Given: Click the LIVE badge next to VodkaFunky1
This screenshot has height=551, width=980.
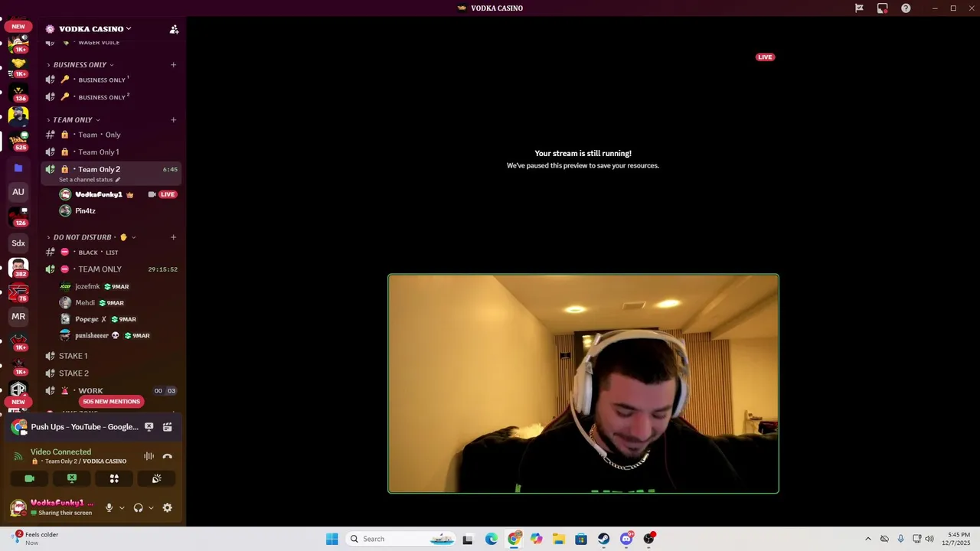Looking at the screenshot, I should point(168,194).
